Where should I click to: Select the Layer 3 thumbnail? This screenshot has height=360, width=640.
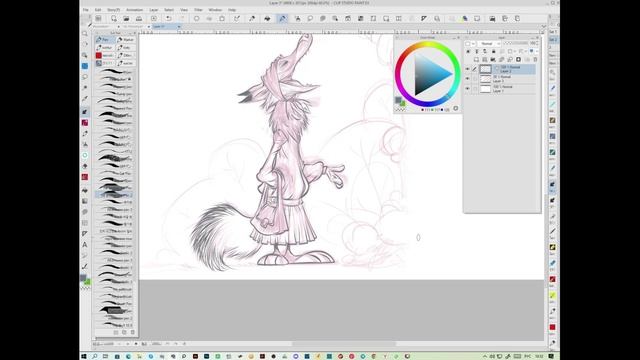(485, 79)
